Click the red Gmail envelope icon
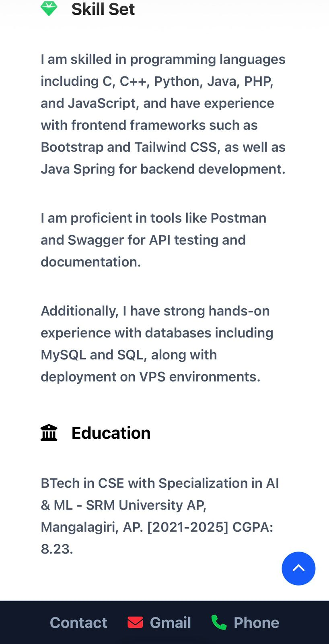 pyautogui.click(x=135, y=622)
